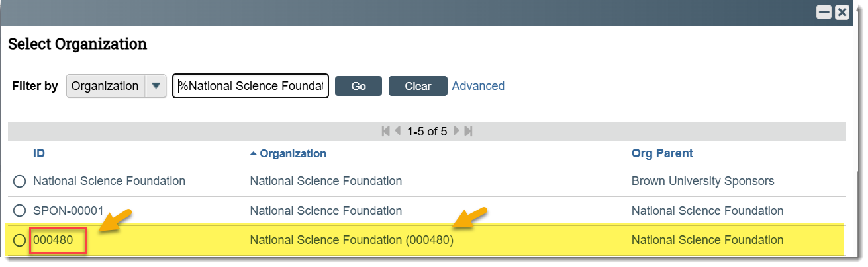
Task: Go to the first page of results
Action: pos(386,132)
